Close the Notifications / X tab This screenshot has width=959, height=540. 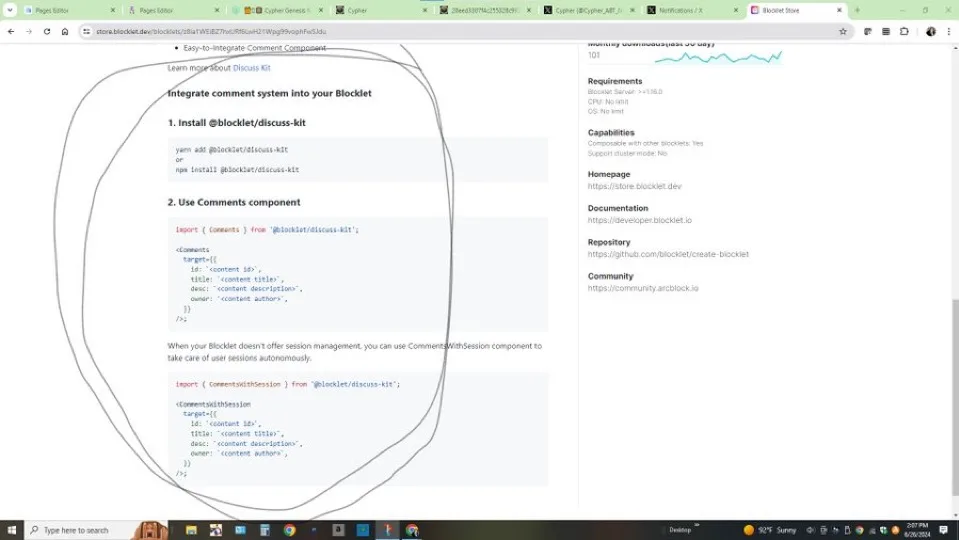point(735,10)
